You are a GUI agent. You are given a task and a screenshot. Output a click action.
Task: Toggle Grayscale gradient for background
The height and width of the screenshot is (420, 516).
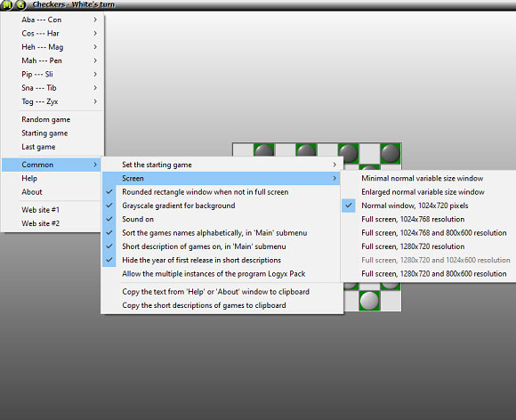(x=222, y=206)
